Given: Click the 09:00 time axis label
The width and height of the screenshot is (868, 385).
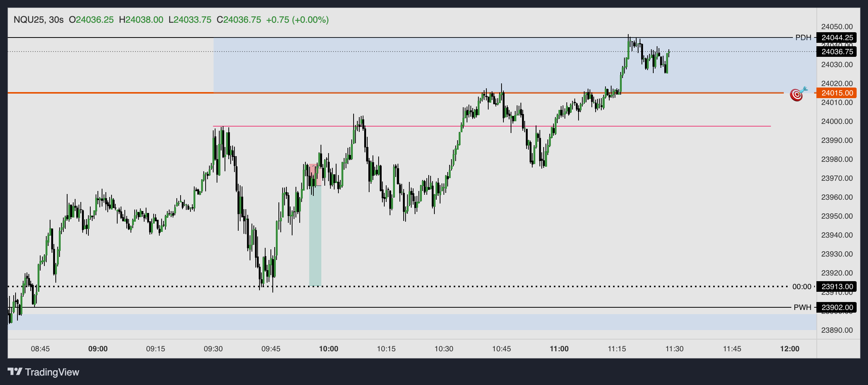Looking at the screenshot, I should pyautogui.click(x=98, y=349).
